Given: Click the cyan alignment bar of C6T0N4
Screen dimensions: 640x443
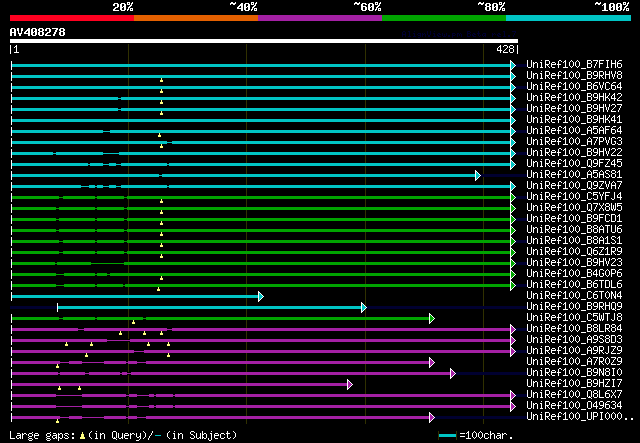Looking at the screenshot, I should [x=135, y=296].
